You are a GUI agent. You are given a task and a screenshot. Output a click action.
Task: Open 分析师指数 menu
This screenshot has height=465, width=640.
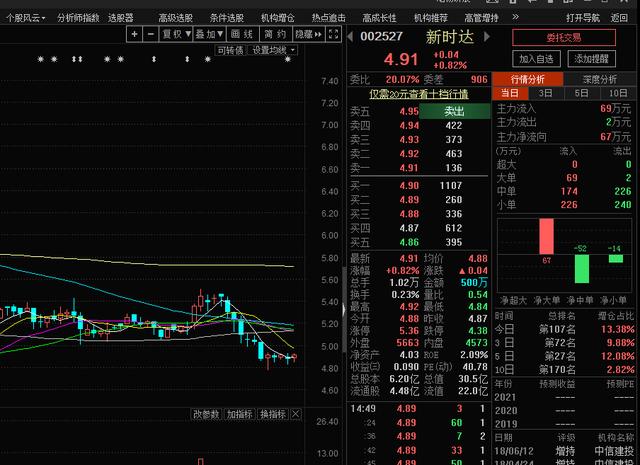(78, 18)
